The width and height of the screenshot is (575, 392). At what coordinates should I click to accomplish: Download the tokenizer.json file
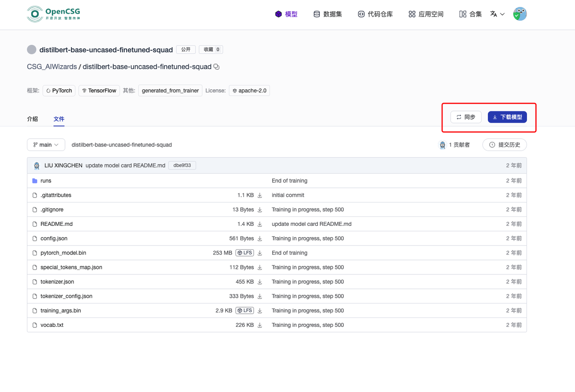[x=260, y=282]
